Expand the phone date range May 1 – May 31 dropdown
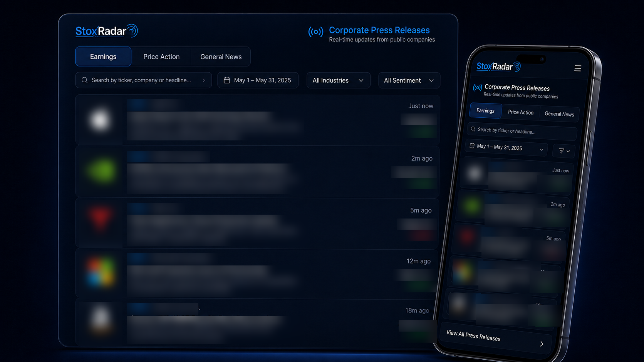This screenshot has height=362, width=644. (x=506, y=147)
